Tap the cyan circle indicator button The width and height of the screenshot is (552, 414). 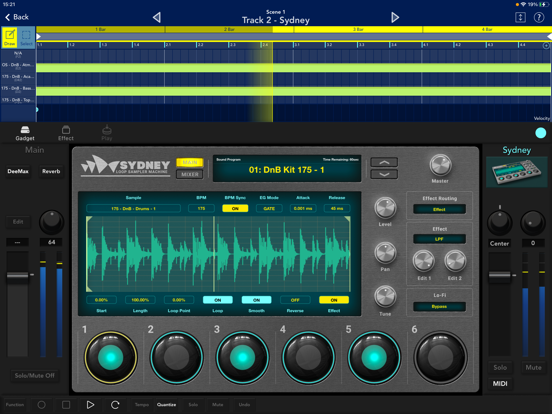(540, 133)
